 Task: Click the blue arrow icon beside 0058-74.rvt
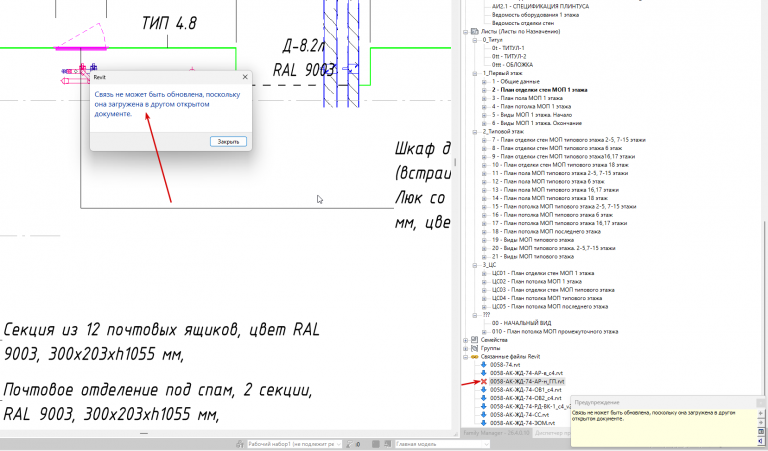(x=483, y=365)
